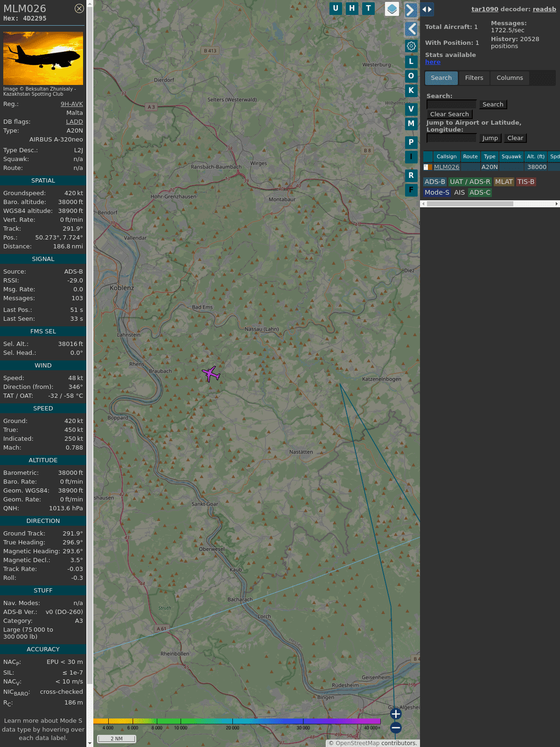Image resolution: width=560 pixels, height=747 pixels.
Task: Zoom out with the minus button
Action: (x=396, y=728)
